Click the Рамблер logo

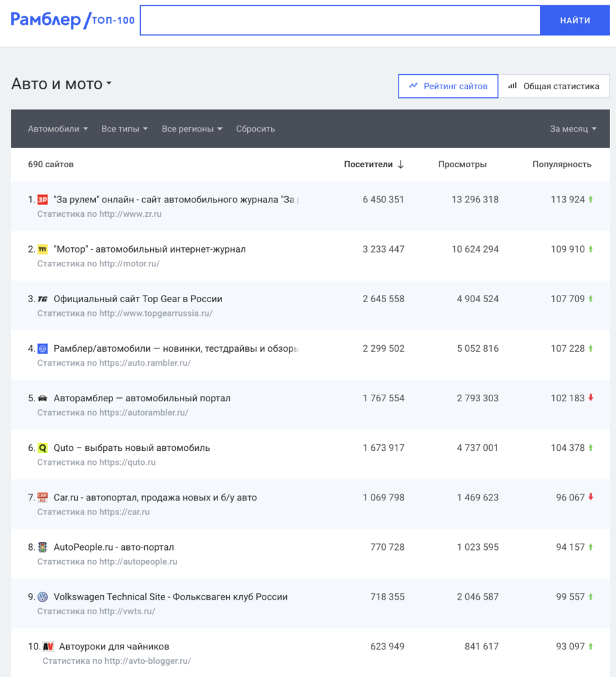click(46, 20)
